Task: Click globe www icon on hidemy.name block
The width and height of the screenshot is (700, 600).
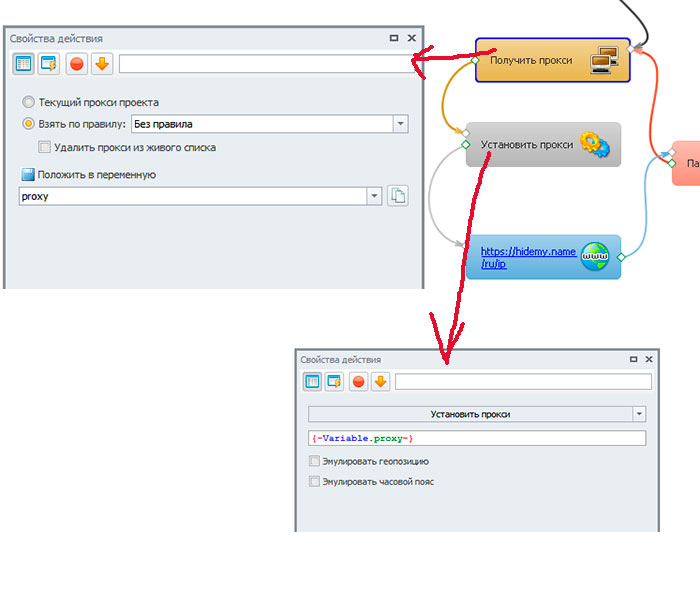Action: coord(595,256)
